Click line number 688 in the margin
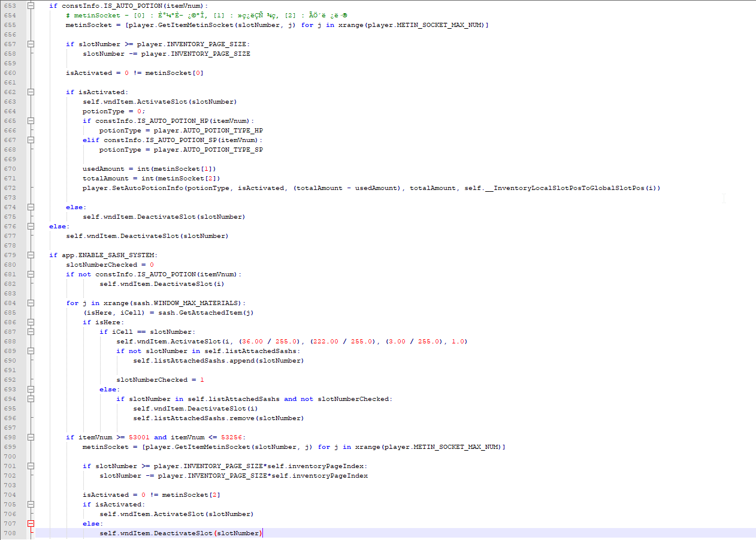 click(10, 342)
